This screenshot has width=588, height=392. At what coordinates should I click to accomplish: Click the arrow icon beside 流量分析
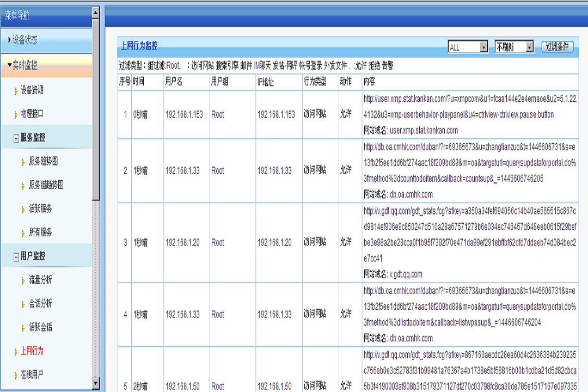23,281
